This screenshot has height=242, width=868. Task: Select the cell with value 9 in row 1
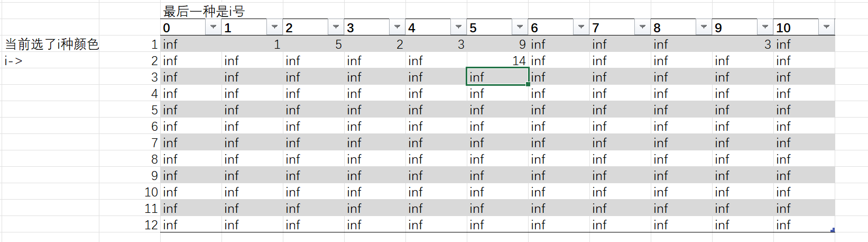pyautogui.click(x=497, y=44)
